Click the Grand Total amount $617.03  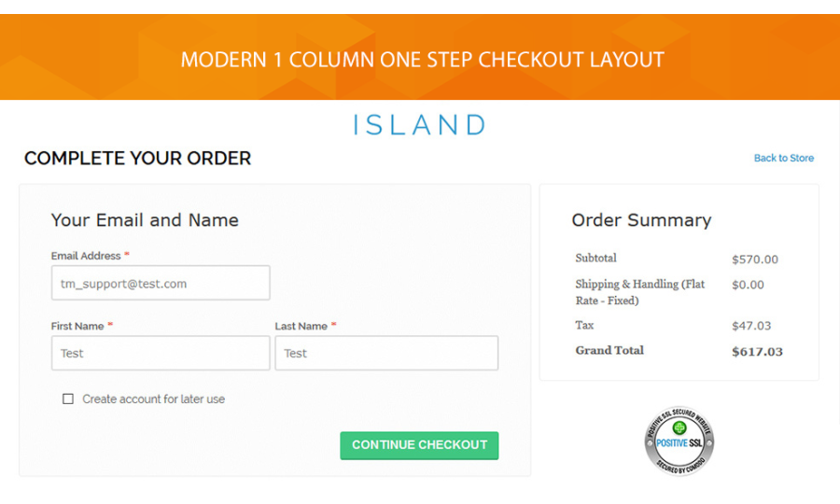tap(757, 352)
